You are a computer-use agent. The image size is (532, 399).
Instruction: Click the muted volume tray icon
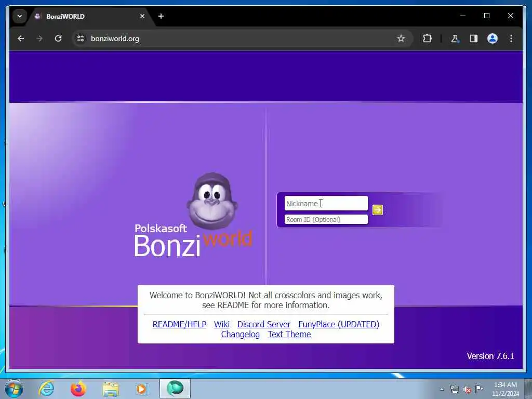click(x=467, y=389)
